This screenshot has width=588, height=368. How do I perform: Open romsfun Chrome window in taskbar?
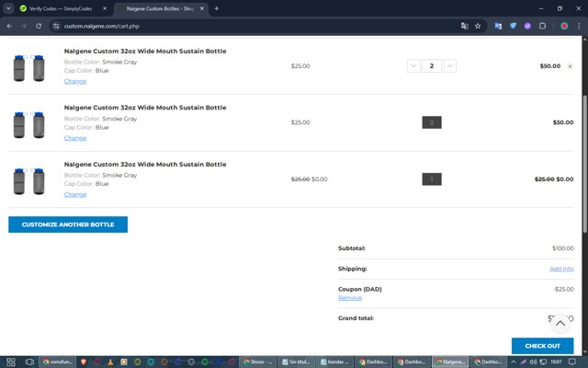(x=57, y=362)
